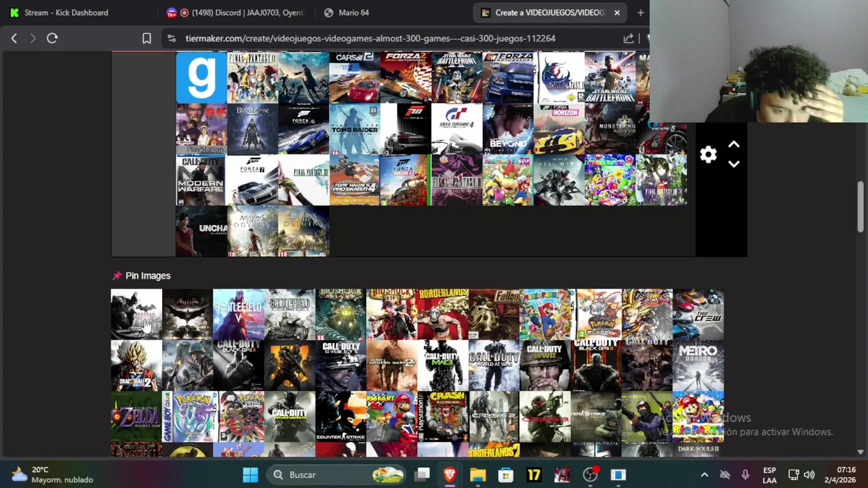Select Uncharted Lost Legacy cover
Image resolution: width=868 pixels, height=488 pixels.
[x=201, y=232]
